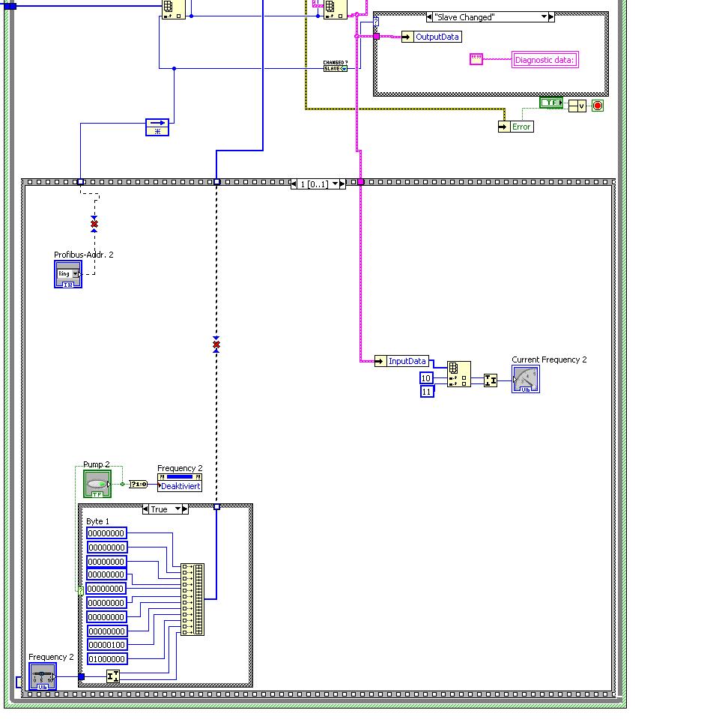Click the TF boolean constant near Error
The height and width of the screenshot is (728, 719).
point(551,103)
